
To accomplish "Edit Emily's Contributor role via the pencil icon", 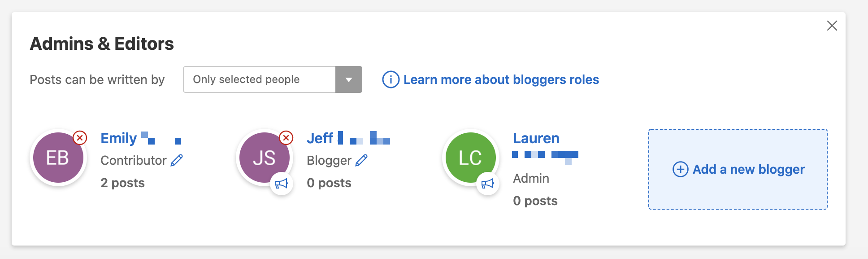I will point(176,159).
